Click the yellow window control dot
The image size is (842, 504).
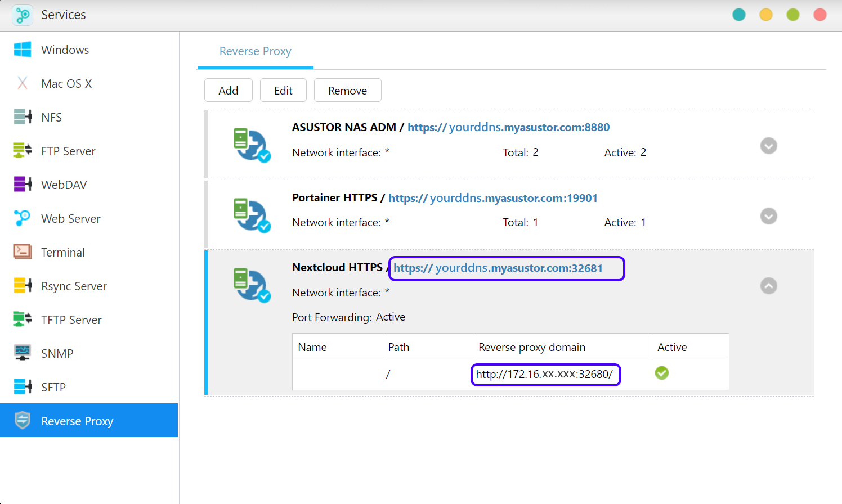[766, 15]
